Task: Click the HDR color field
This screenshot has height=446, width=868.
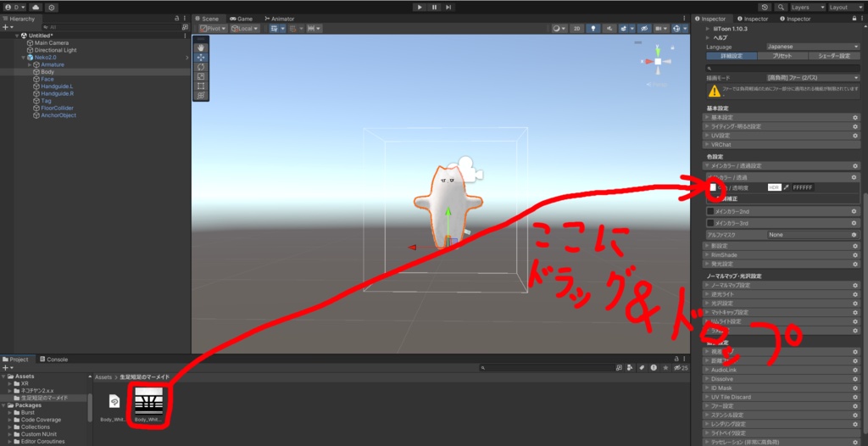Action: point(775,187)
